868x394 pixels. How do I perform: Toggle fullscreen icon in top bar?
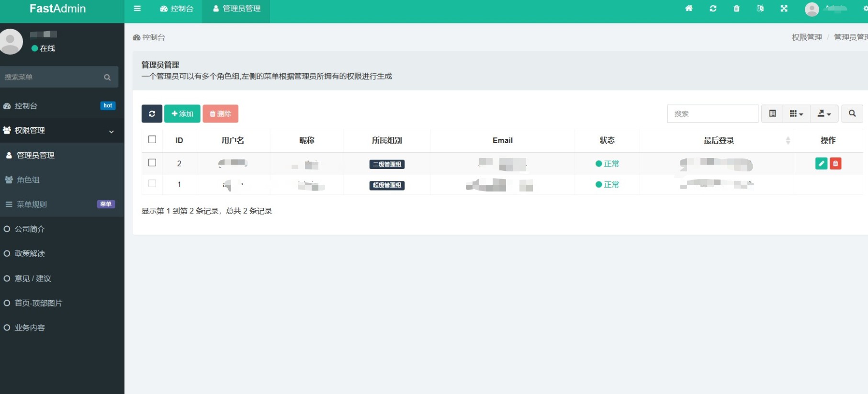coord(784,8)
